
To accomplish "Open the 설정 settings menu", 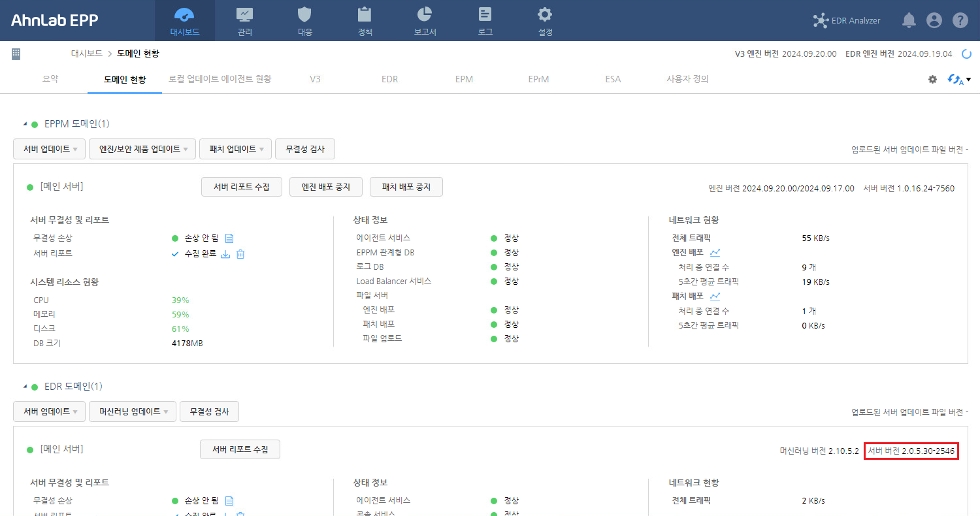I will (545, 21).
